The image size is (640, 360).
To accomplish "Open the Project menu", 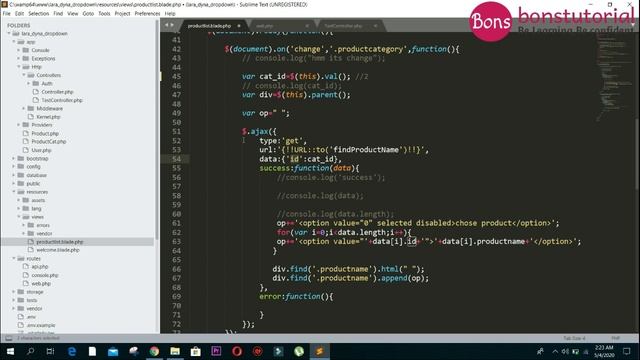I will (x=122, y=13).
